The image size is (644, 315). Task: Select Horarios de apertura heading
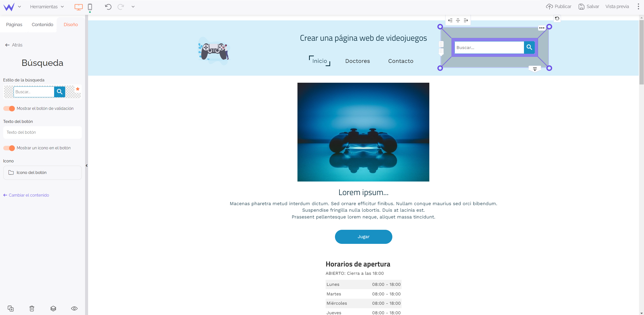coord(358,264)
